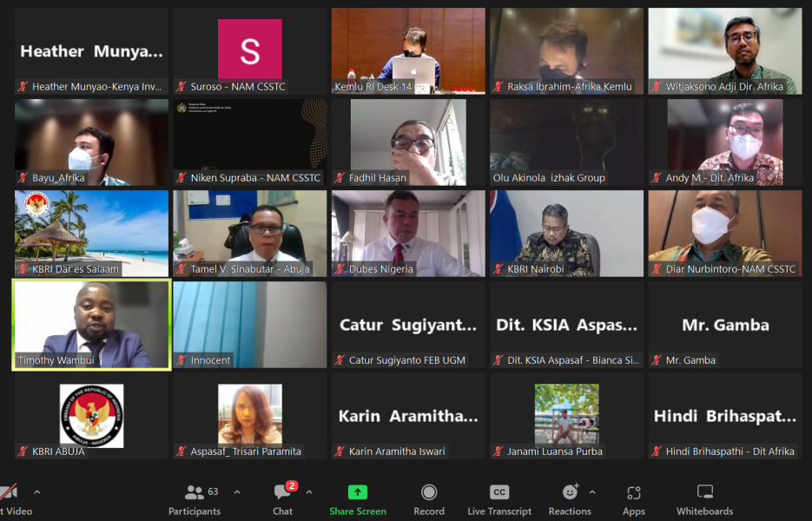
Task: Expand the arrow next to Chat
Action: [309, 492]
